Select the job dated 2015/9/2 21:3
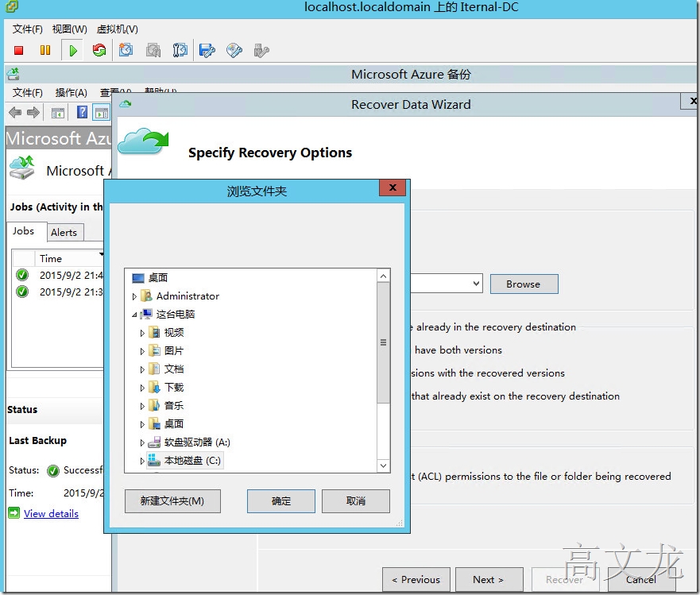Image resolution: width=700 pixels, height=595 pixels. pos(59,292)
